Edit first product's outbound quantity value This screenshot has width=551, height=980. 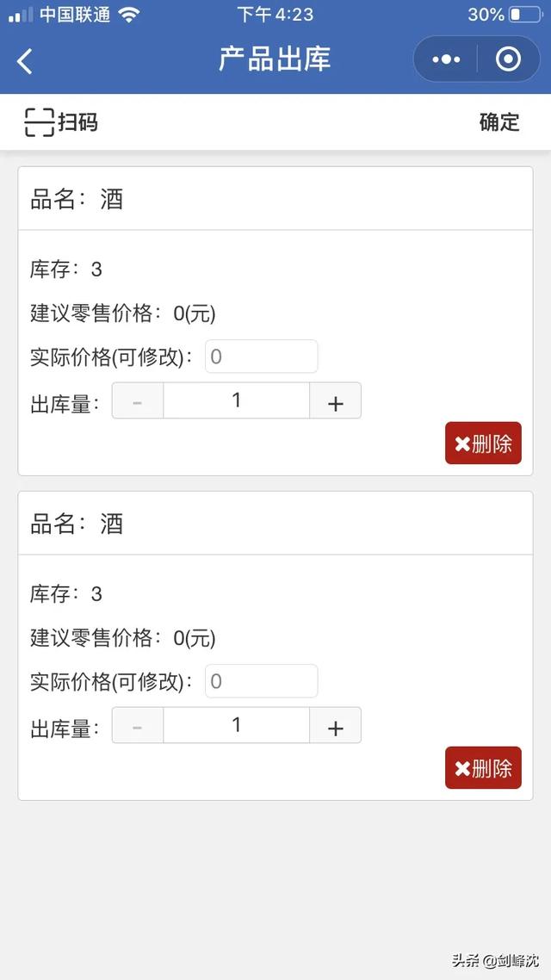[236, 401]
